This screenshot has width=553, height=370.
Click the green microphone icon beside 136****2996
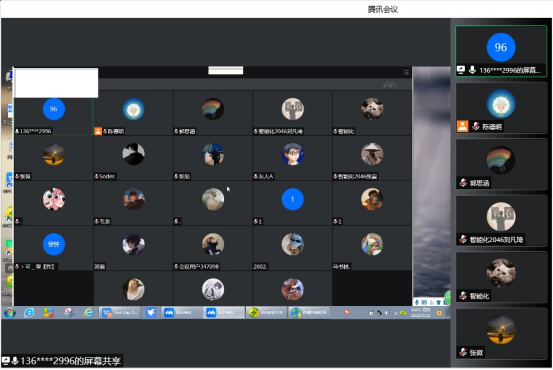(472, 70)
